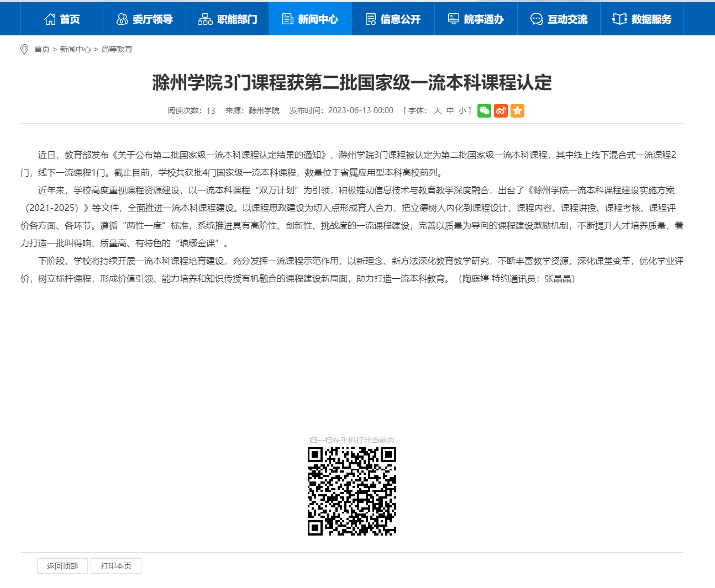The width and height of the screenshot is (715, 588).
Task: Click the chat bubble icon beside 互动交流
Action: (x=537, y=19)
